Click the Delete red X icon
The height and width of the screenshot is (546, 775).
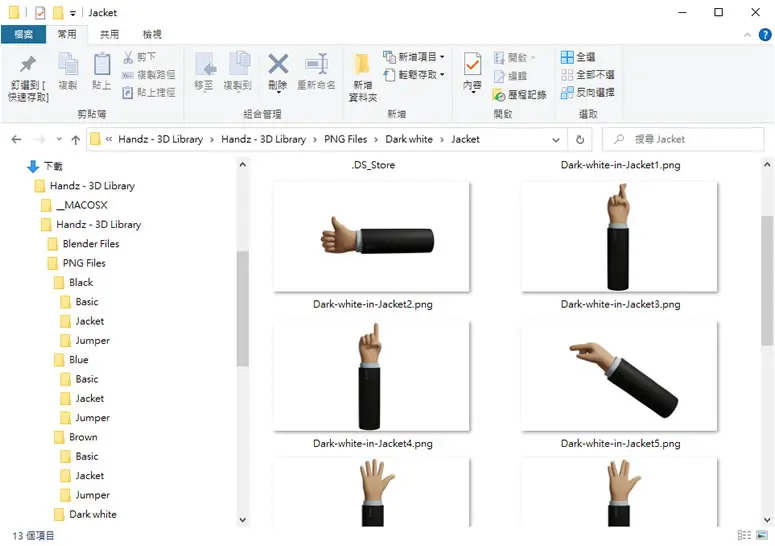tap(278, 64)
